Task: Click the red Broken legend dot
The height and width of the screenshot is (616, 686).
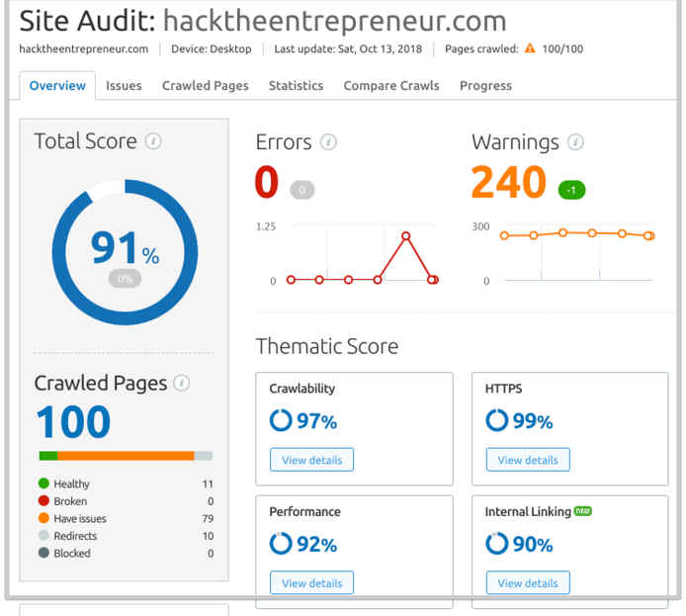Action: pyautogui.click(x=43, y=500)
